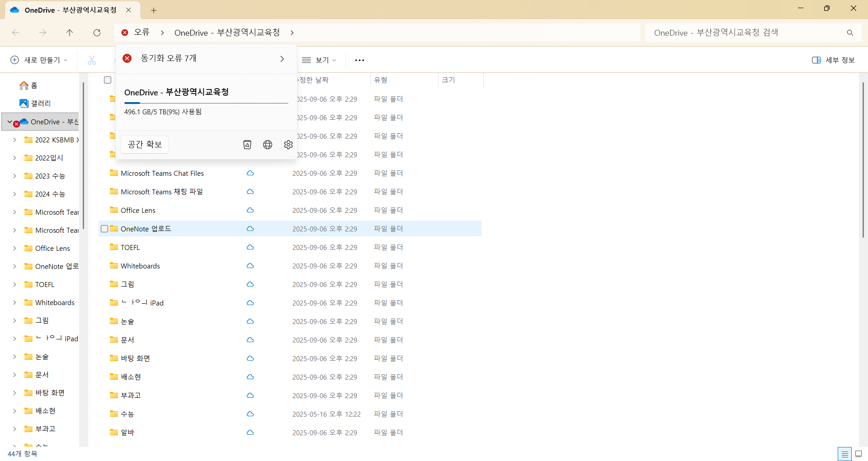The width and height of the screenshot is (868, 461).
Task: Tick the select-all checkbox in header
Action: coord(108,80)
